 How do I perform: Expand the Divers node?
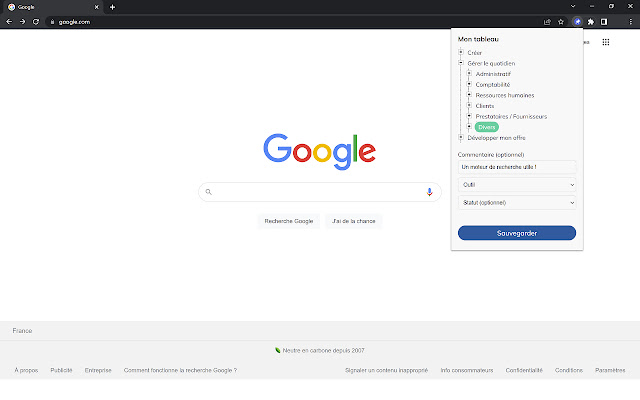click(469, 127)
